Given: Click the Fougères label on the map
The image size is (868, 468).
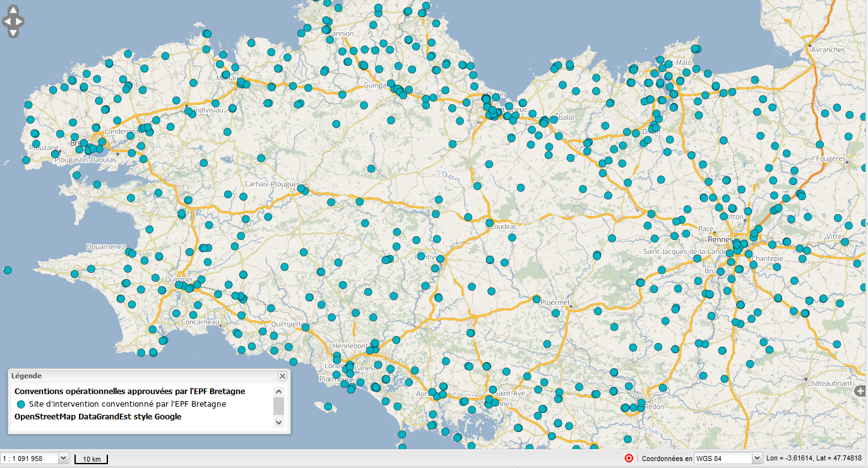Looking at the screenshot, I should [x=829, y=159].
